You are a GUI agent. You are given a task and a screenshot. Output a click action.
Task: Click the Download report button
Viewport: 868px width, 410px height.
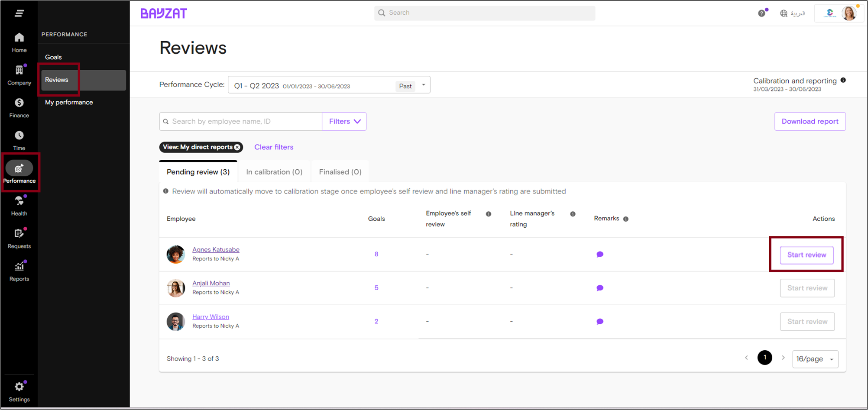pyautogui.click(x=810, y=122)
